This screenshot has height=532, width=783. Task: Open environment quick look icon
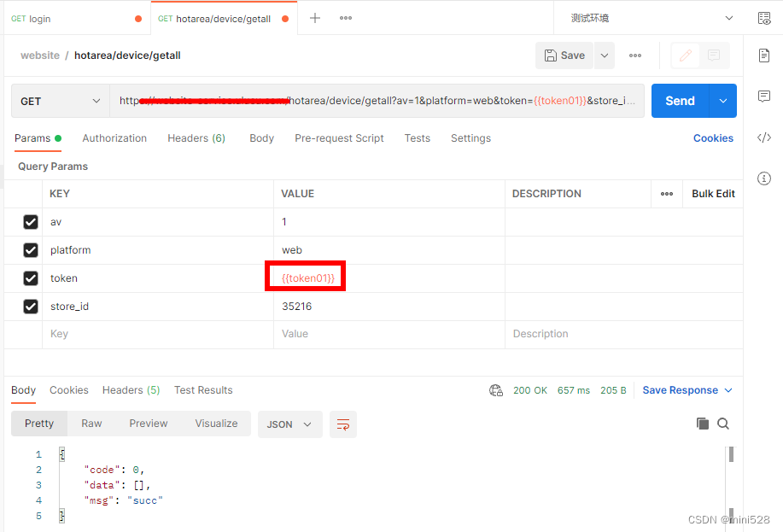(764, 17)
